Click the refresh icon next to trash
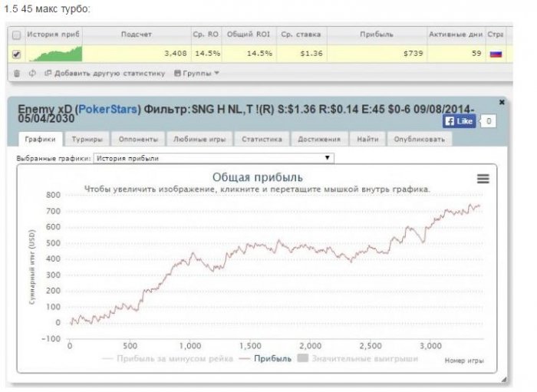The width and height of the screenshot is (537, 392). [x=32, y=74]
